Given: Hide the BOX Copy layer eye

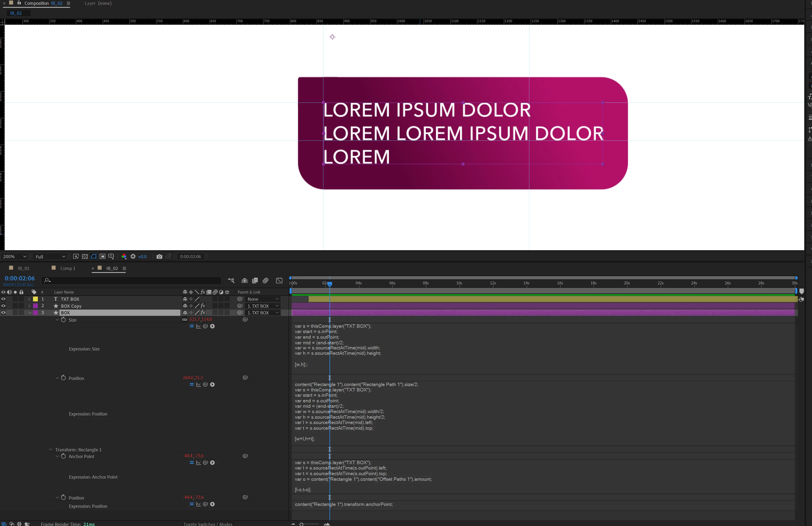Looking at the screenshot, I should click(3, 306).
